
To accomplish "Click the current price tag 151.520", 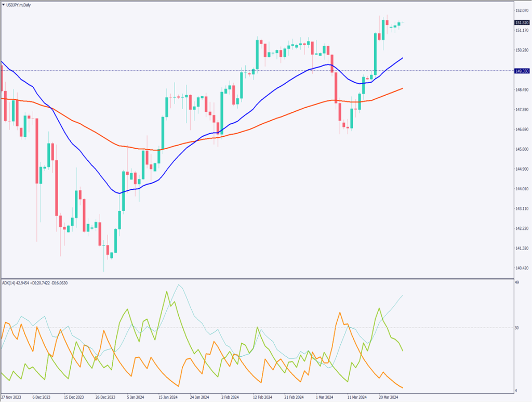I will [x=522, y=22].
